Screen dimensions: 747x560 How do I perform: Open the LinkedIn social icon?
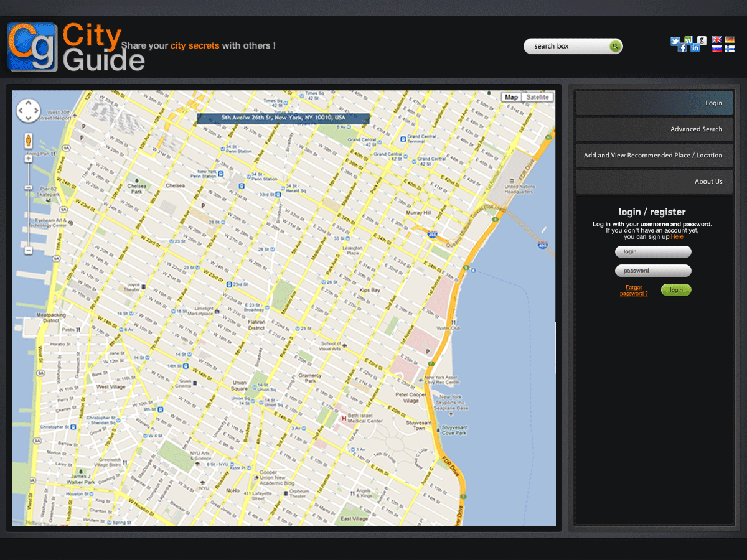point(695,48)
